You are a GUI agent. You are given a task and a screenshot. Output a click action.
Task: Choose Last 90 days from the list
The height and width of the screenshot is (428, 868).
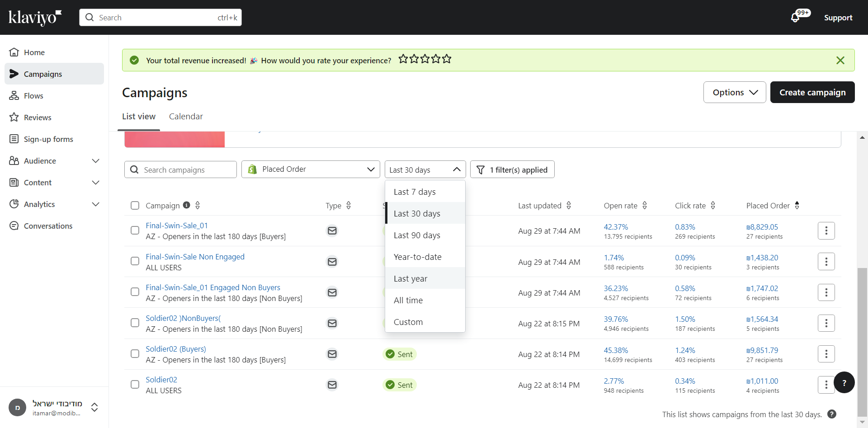417,235
